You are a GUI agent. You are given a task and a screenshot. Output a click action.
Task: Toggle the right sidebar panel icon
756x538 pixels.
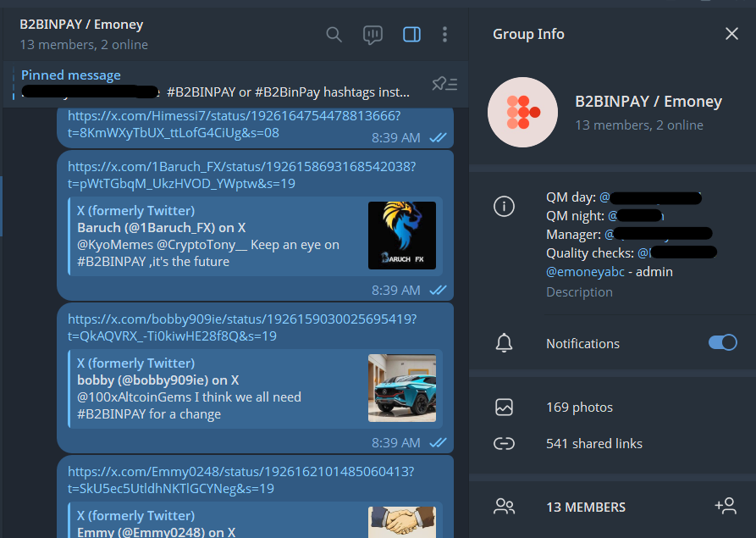(x=411, y=35)
